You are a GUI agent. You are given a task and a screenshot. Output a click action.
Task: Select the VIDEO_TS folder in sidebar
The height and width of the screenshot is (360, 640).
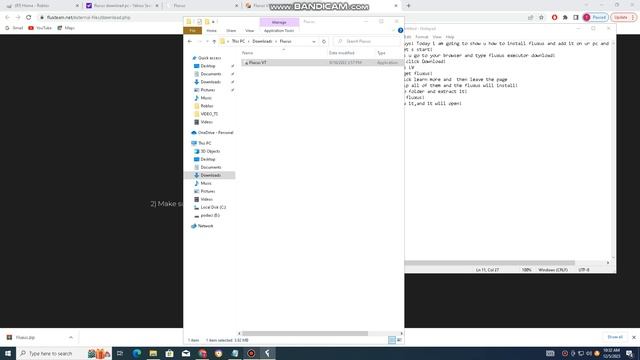209,114
